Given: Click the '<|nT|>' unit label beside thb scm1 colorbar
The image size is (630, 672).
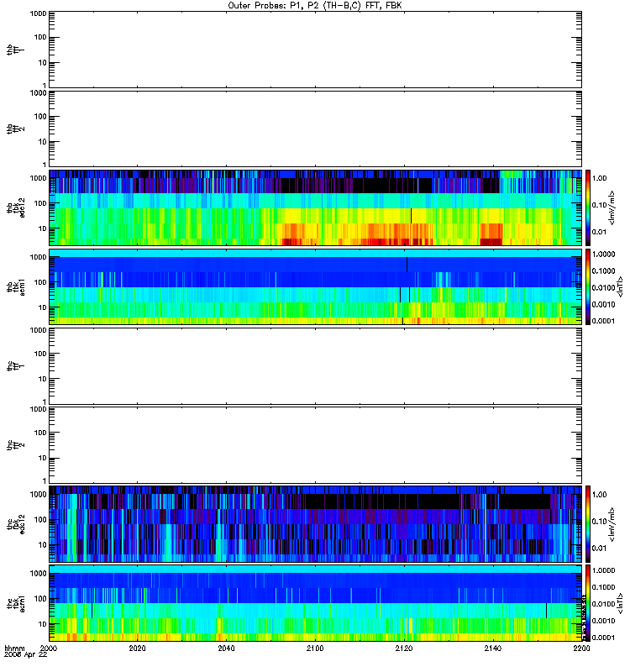Looking at the screenshot, I should point(620,286).
